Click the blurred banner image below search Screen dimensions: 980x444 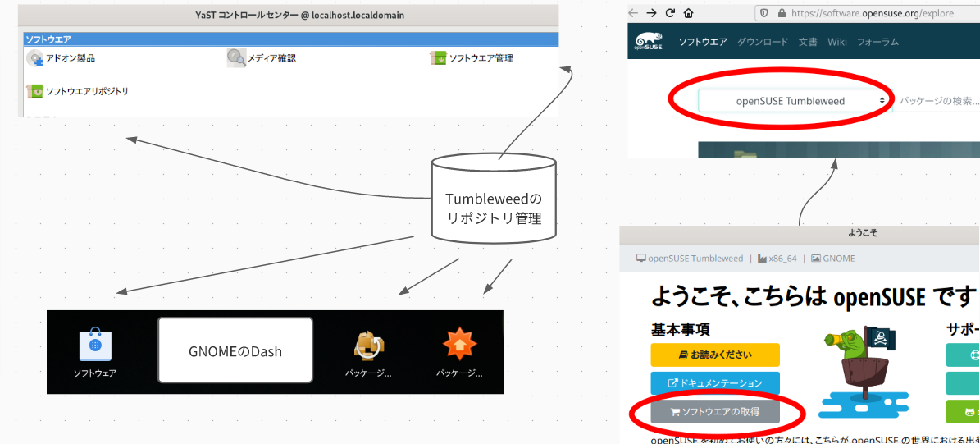(x=839, y=149)
